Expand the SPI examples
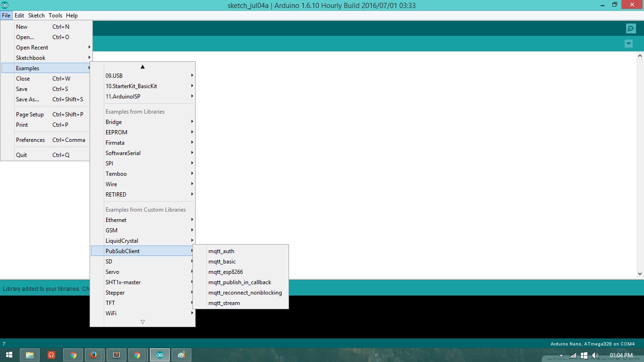The image size is (644, 362). pos(143,164)
